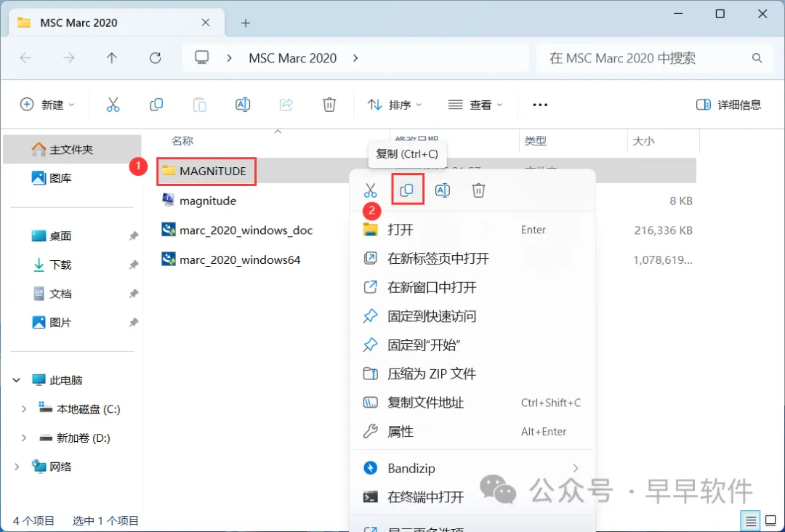Click Rename icon in the context menu
Image resolution: width=785 pixels, height=532 pixels.
(x=443, y=190)
